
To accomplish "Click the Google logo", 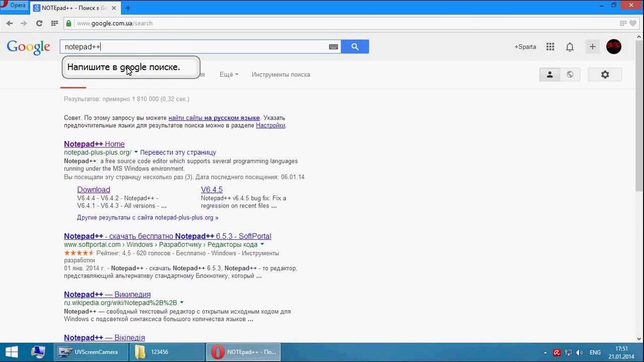I will (28, 47).
